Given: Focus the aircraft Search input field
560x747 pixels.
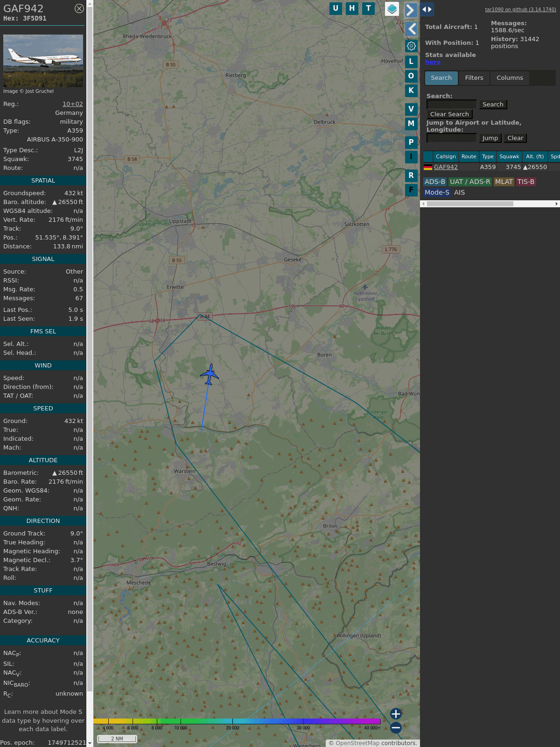Looking at the screenshot, I should pos(451,105).
